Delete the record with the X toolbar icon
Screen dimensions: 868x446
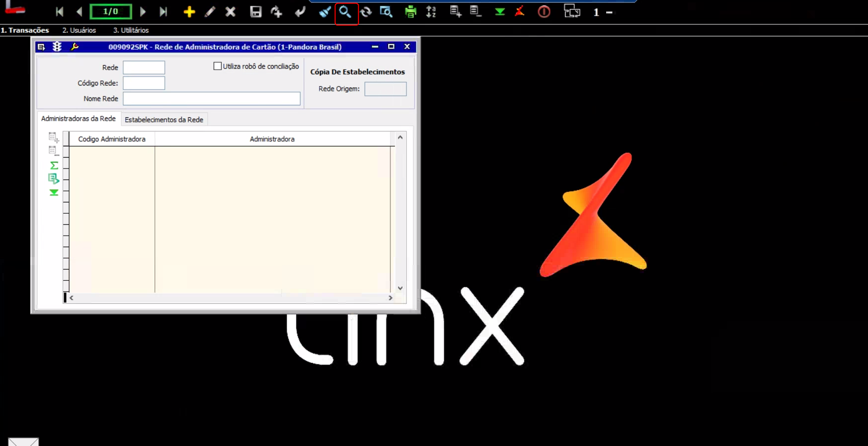pos(230,11)
